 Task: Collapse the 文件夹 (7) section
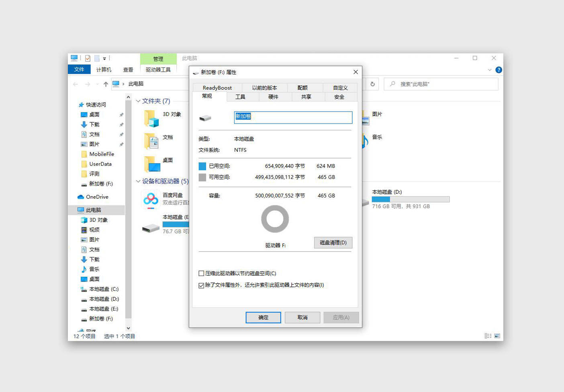[x=138, y=101]
